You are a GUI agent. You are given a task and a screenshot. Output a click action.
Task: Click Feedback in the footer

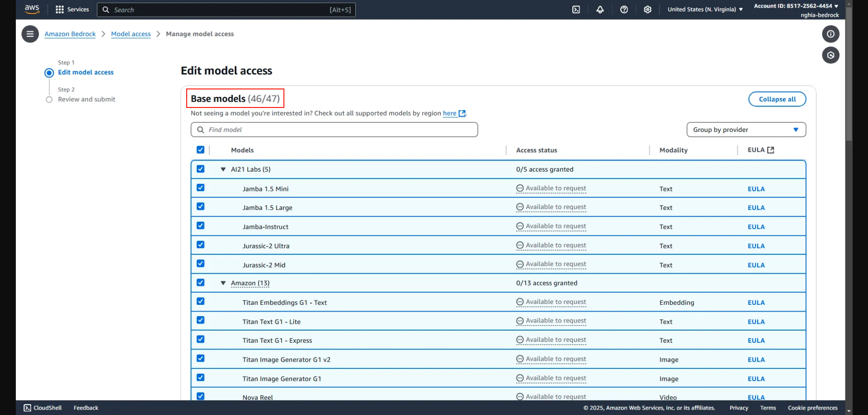pos(86,408)
